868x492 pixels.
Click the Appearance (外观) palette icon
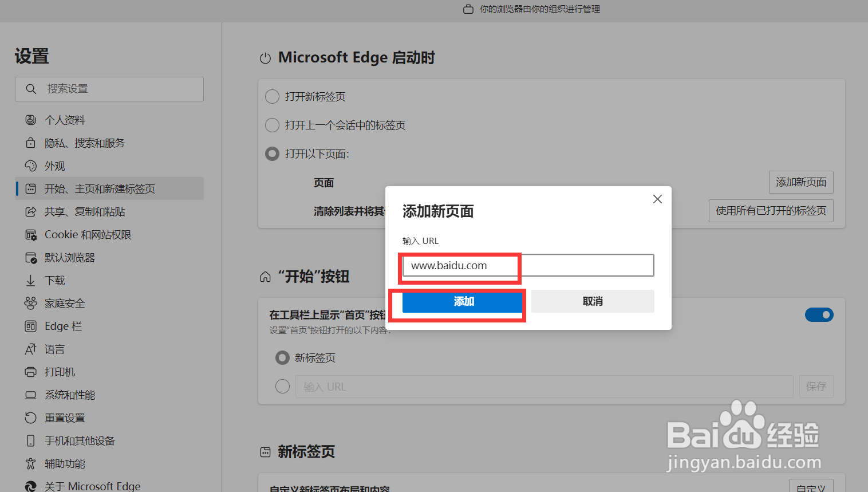[x=31, y=166]
